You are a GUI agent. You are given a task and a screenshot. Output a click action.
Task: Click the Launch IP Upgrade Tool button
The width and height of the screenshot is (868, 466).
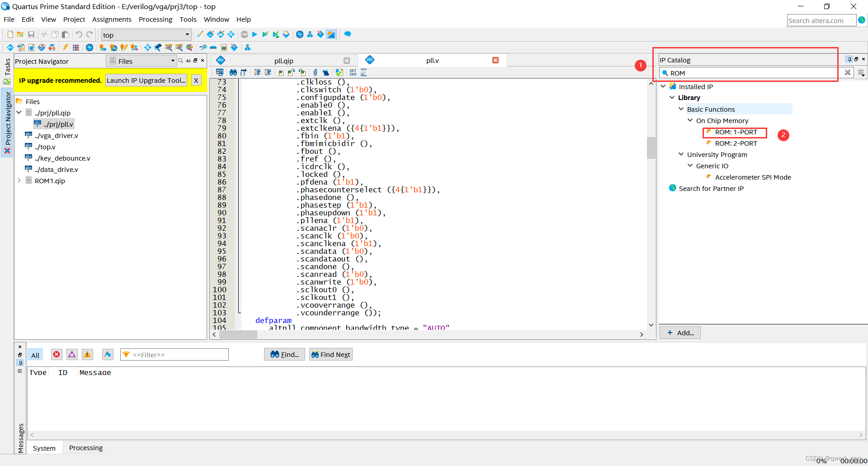(146, 81)
